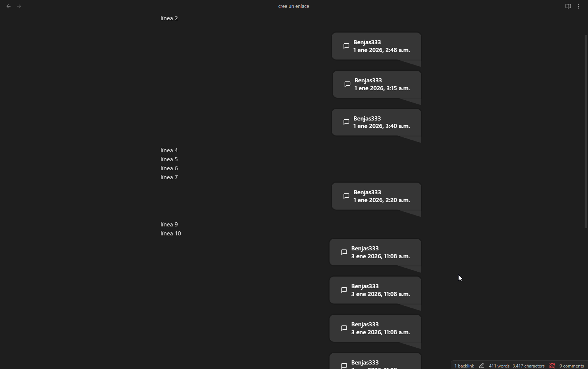This screenshot has height=369, width=588.
Task: Click the speech bubble icon on the 2:20 a.m. comment
Action: (346, 196)
